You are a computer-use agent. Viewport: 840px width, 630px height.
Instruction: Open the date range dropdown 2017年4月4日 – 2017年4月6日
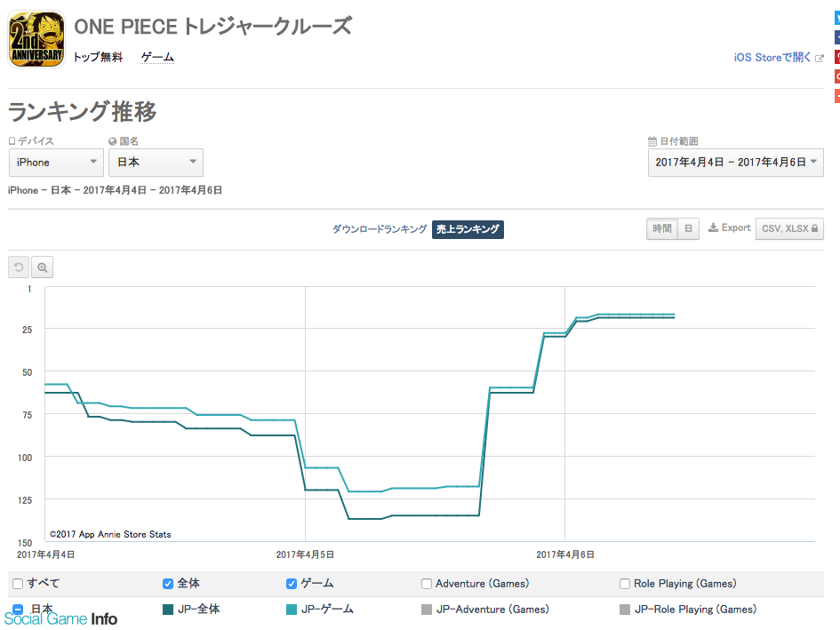point(735,163)
